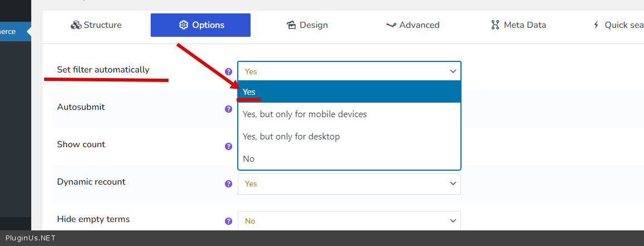
Task: Choose Yes, but only for desktop
Action: pos(291,137)
